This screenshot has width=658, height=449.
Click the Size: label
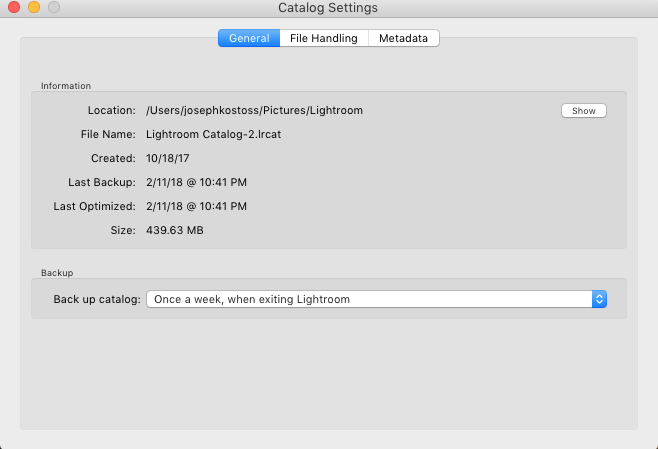click(x=123, y=230)
